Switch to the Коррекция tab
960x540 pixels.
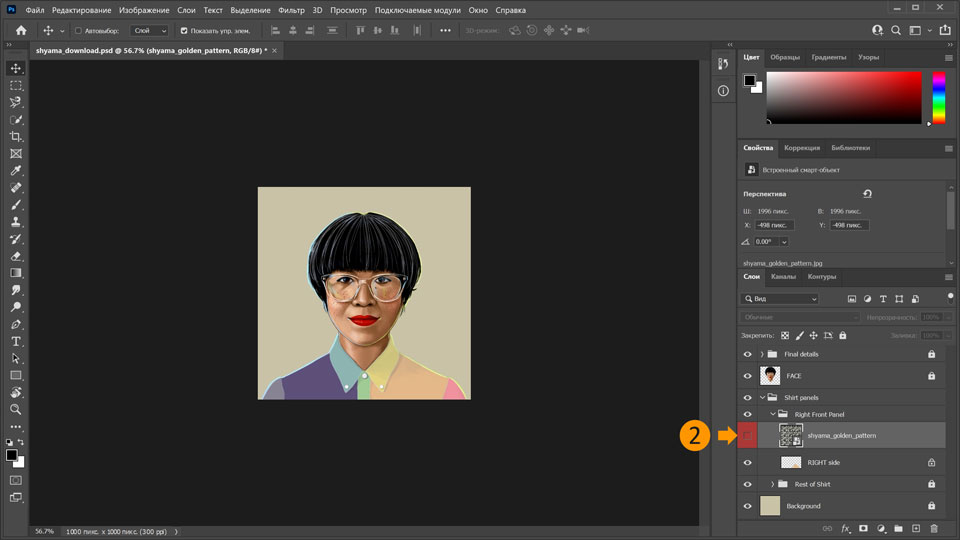[801, 148]
